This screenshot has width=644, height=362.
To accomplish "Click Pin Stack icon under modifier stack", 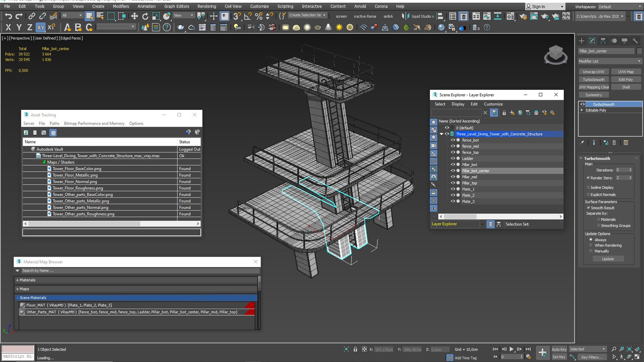I will [x=582, y=143].
